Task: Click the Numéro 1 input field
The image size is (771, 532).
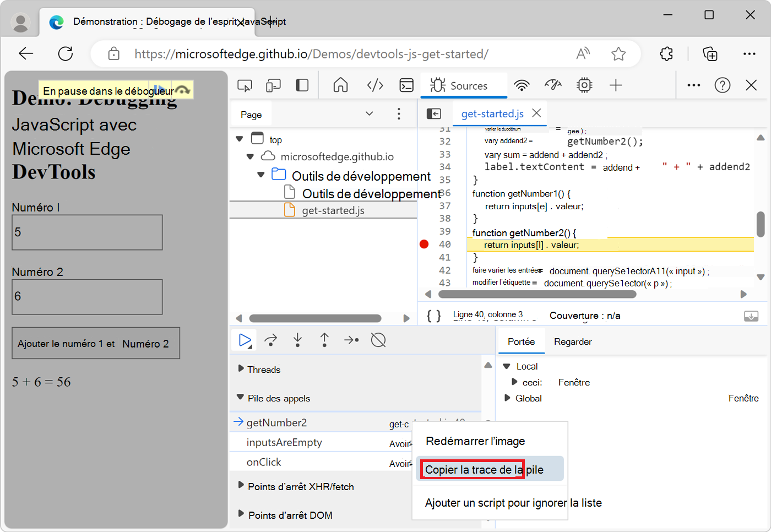Action: click(x=87, y=232)
